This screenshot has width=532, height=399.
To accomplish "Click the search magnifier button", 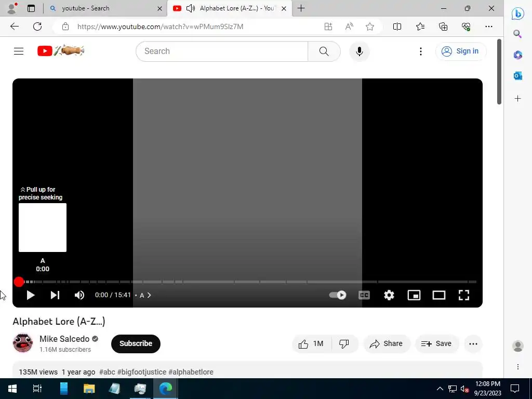I will [324, 51].
